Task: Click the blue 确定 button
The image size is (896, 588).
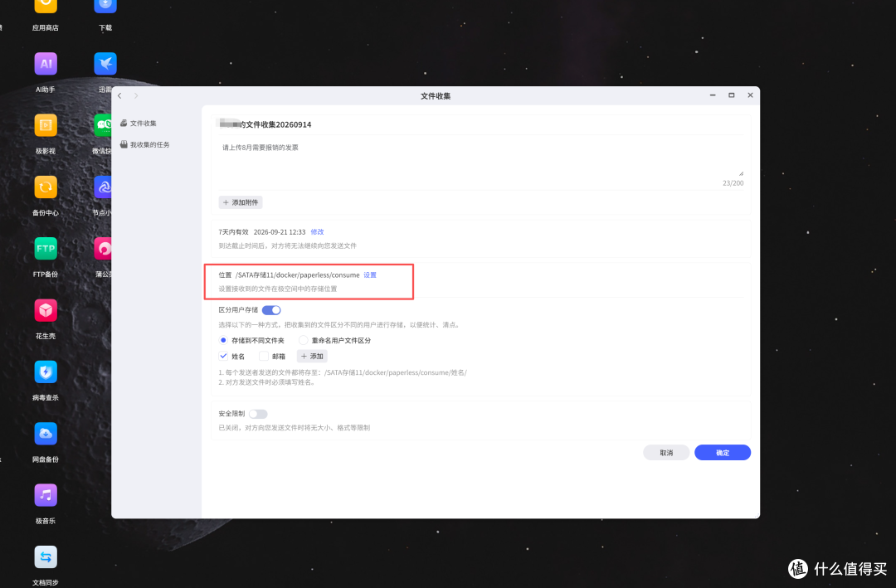Action: click(x=723, y=453)
